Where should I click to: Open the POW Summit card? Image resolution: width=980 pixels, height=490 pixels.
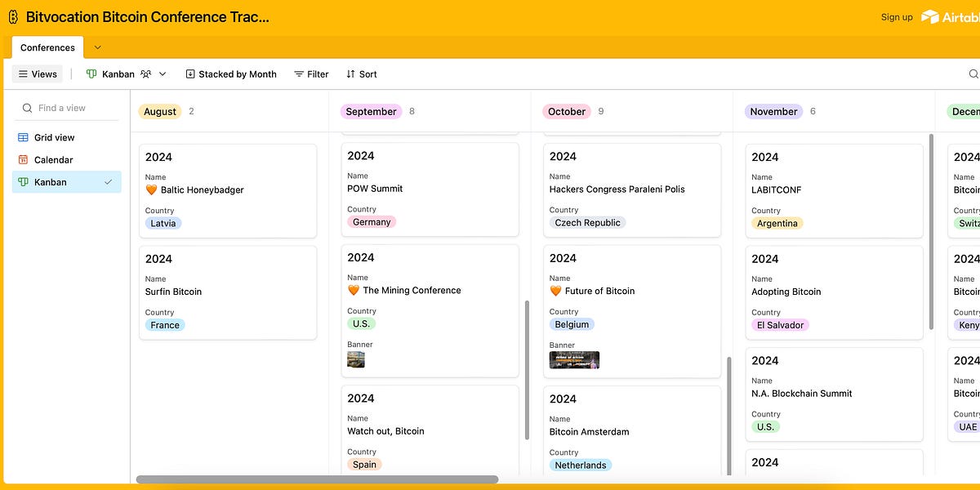(x=430, y=189)
